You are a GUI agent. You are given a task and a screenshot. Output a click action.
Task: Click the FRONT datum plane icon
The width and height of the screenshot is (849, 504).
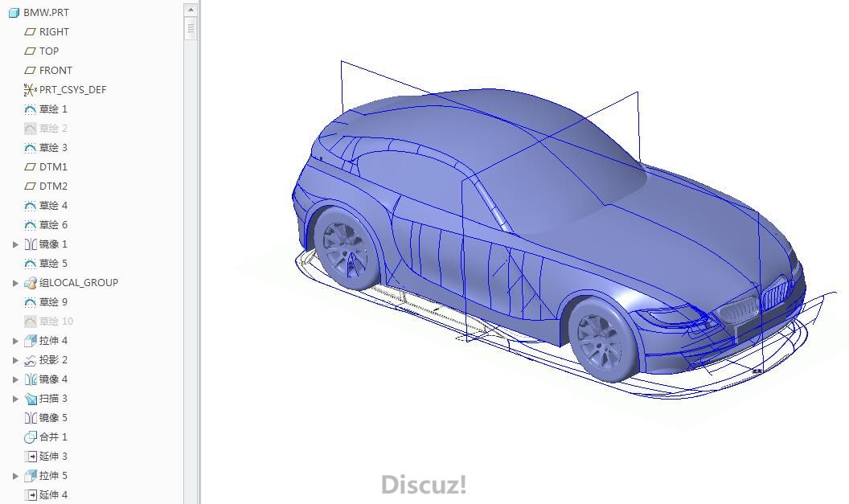(31, 71)
